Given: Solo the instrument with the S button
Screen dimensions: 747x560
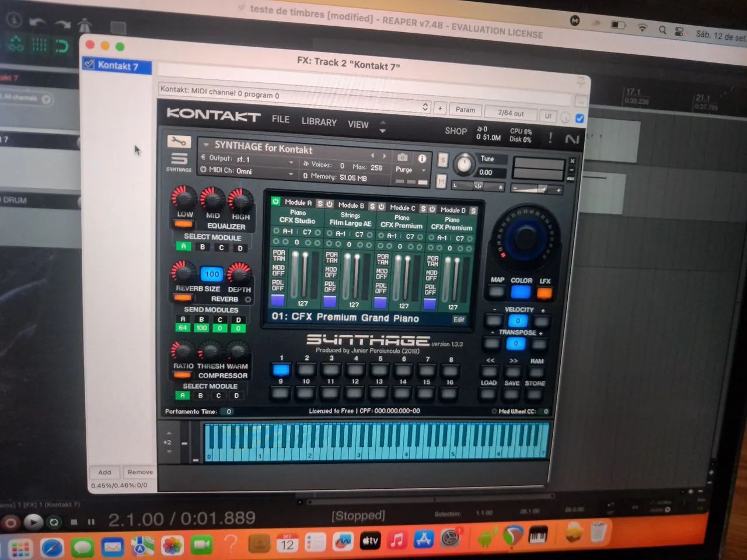Looking at the screenshot, I should (x=443, y=160).
